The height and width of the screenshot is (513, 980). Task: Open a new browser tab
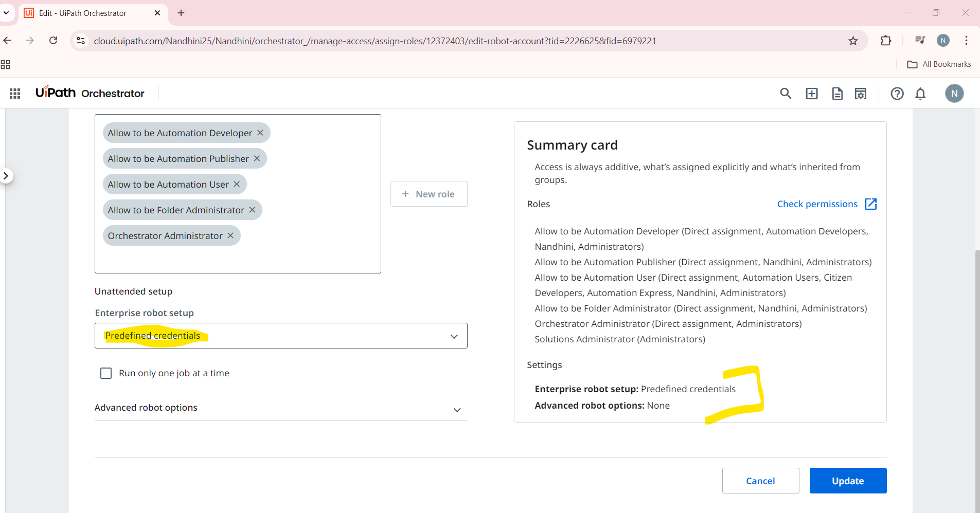coord(181,13)
